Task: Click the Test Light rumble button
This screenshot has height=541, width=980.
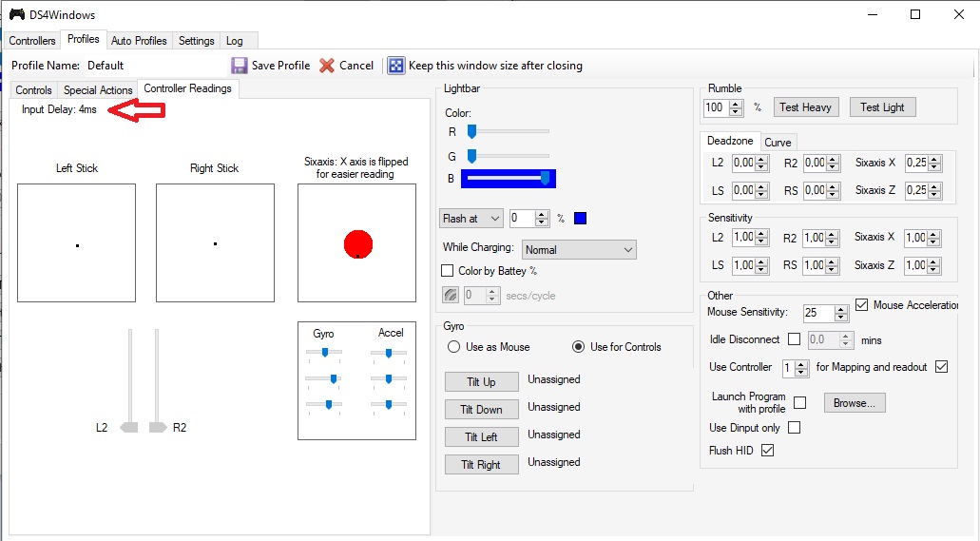Action: [x=882, y=107]
